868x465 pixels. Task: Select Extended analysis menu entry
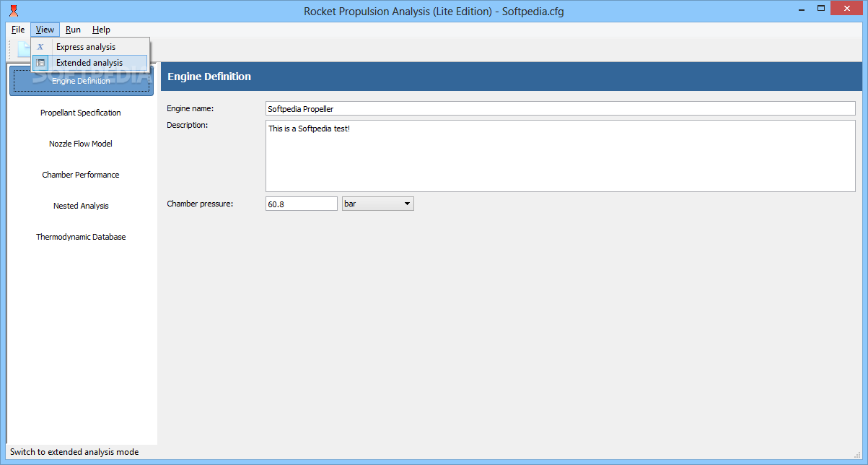tap(90, 63)
